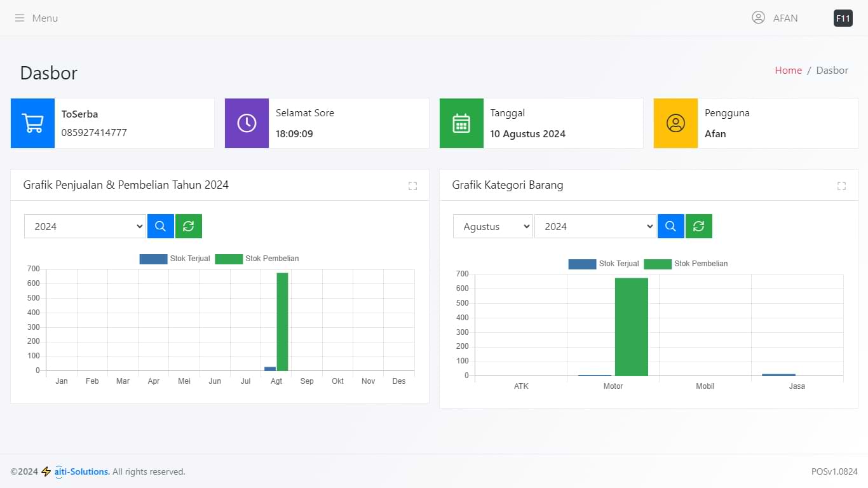Click the AFAN user profile icon
This screenshot has width=868, height=488.
click(758, 18)
